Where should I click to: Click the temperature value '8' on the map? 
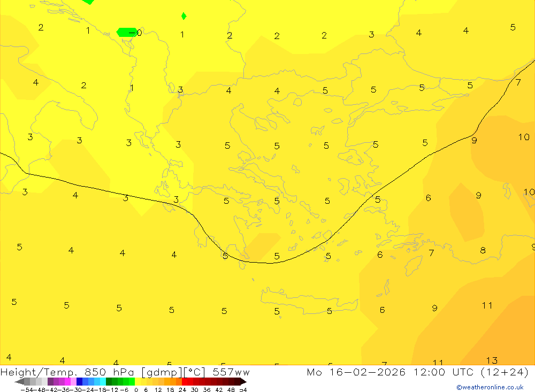click(483, 250)
